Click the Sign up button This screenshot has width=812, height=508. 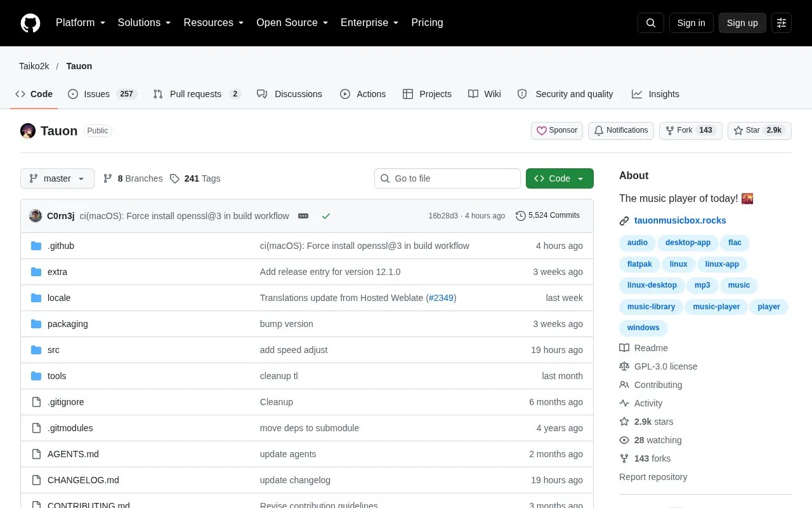point(742,23)
